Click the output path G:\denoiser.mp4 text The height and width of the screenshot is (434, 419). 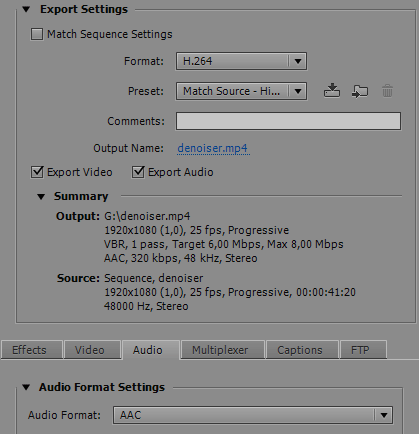coord(147,216)
